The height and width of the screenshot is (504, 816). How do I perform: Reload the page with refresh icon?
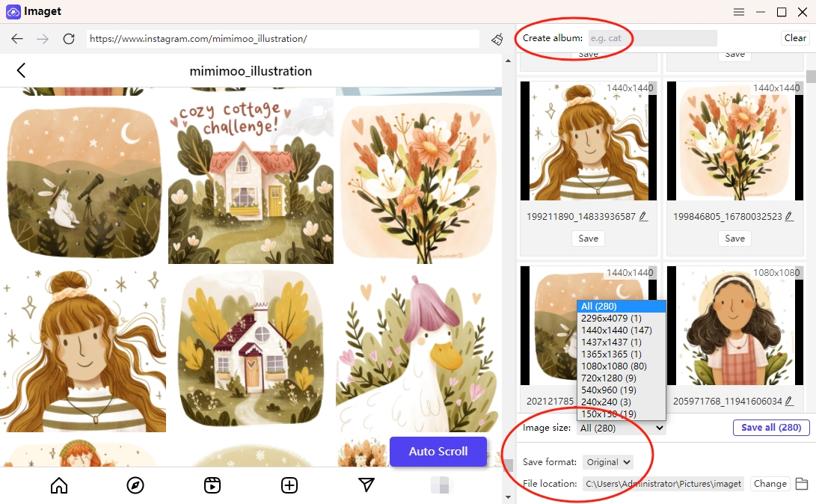(69, 38)
